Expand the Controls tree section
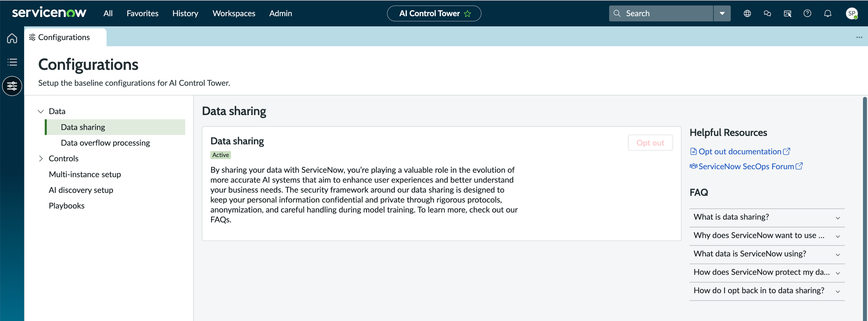Screen dimensions: 868x321 point(41,159)
